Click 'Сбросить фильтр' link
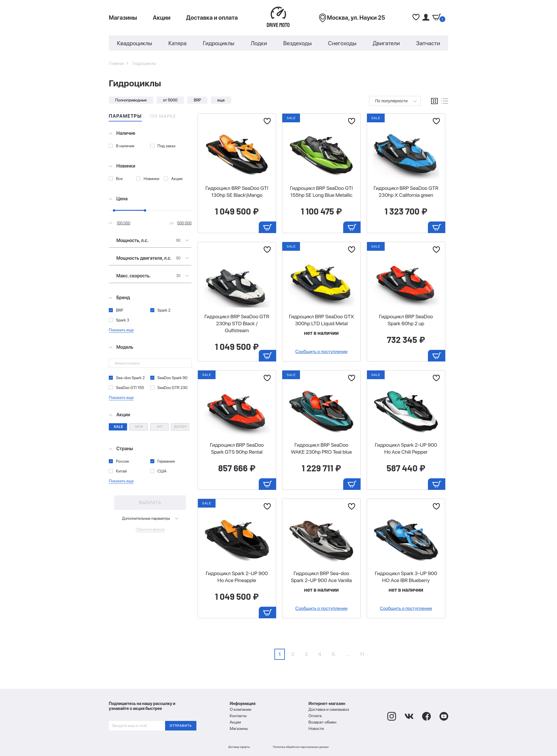 click(150, 530)
